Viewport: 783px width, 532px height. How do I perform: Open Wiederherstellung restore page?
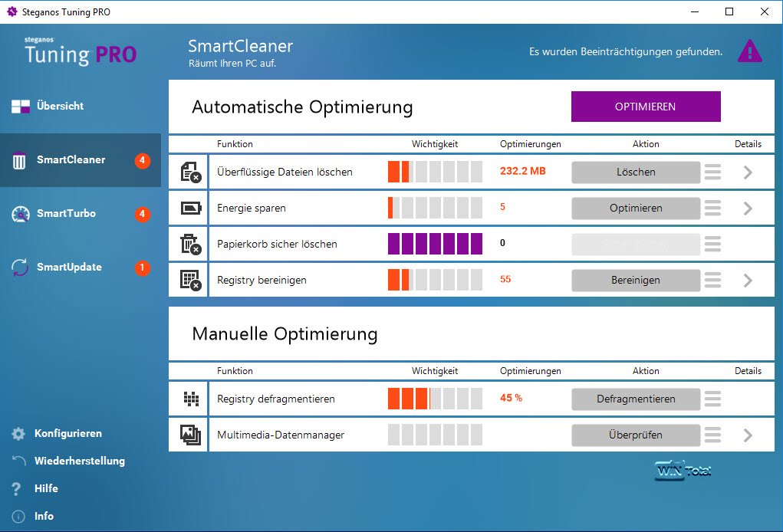[80, 461]
